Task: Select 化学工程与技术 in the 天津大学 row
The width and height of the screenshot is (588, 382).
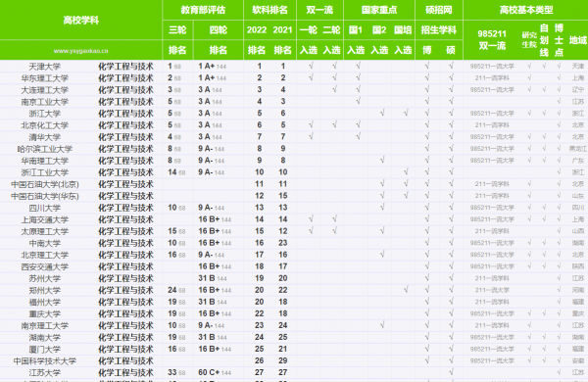Action: (x=125, y=67)
